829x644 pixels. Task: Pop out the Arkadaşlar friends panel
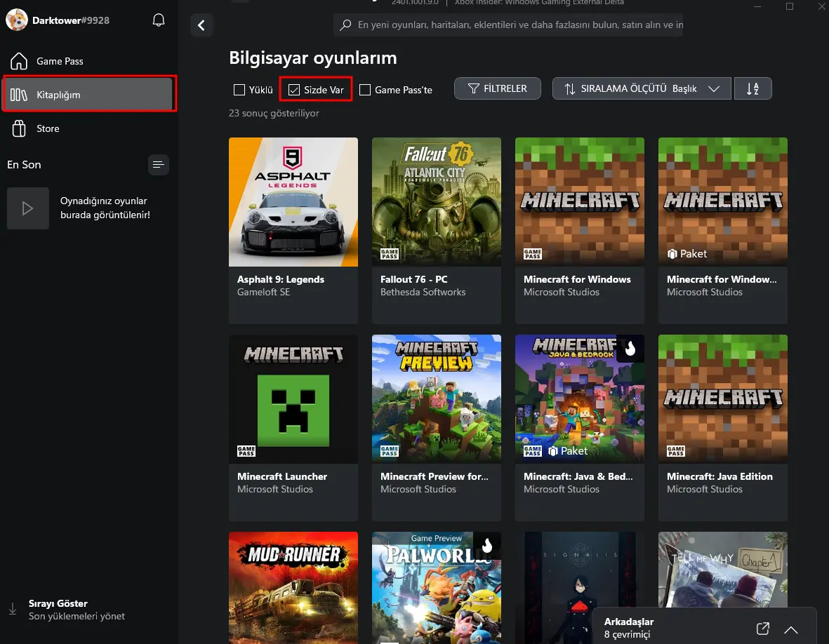pos(762,628)
